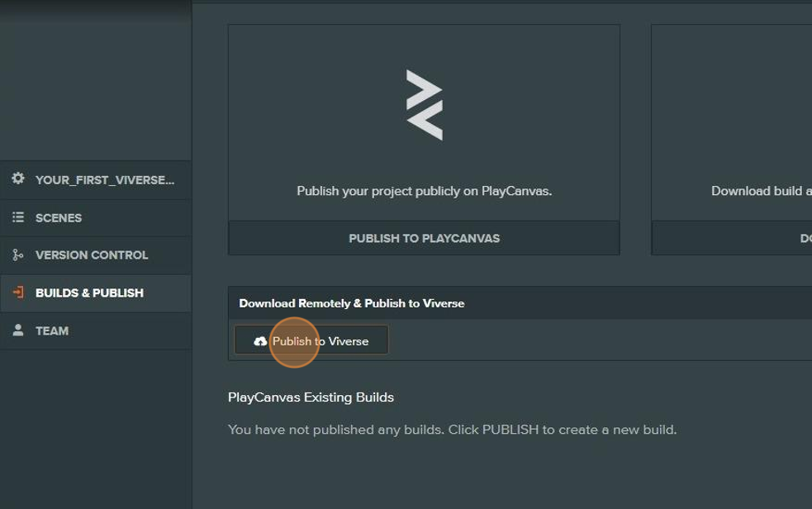The width and height of the screenshot is (812, 509).
Task: Click the Download Remotely & Publish to Viverse header
Action: (352, 303)
